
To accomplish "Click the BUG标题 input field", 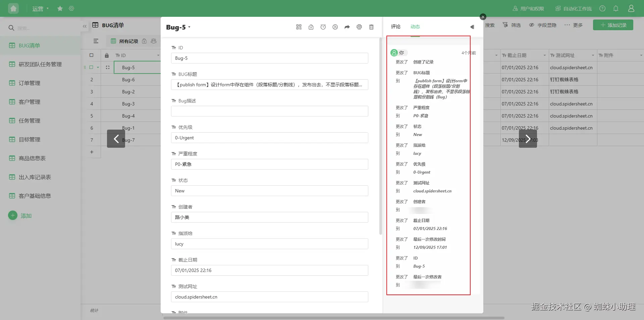I will point(270,85).
